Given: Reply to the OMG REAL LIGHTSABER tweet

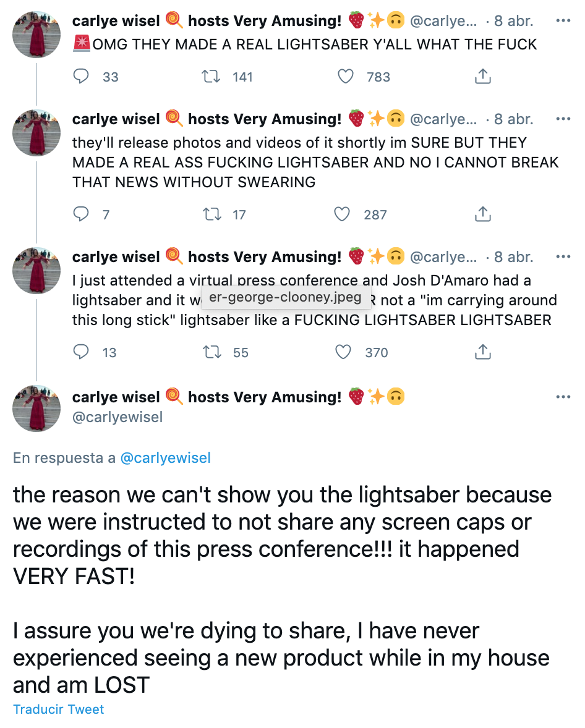Looking at the screenshot, I should coord(82,77).
